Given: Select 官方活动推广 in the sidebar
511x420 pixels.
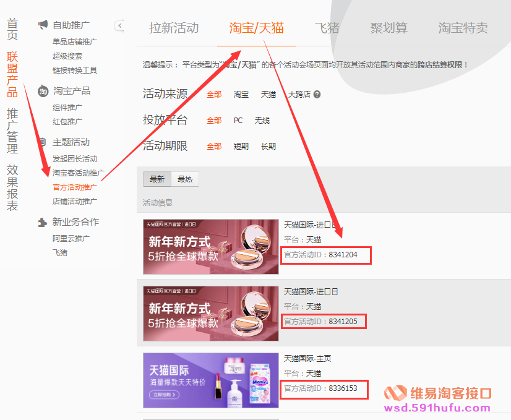Looking at the screenshot, I should [75, 187].
